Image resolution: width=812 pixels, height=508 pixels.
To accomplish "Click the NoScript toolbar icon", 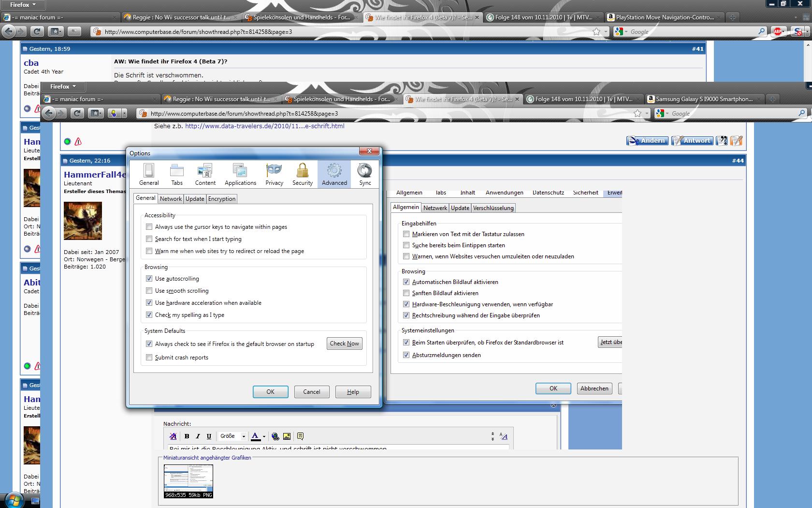I will point(798,31).
